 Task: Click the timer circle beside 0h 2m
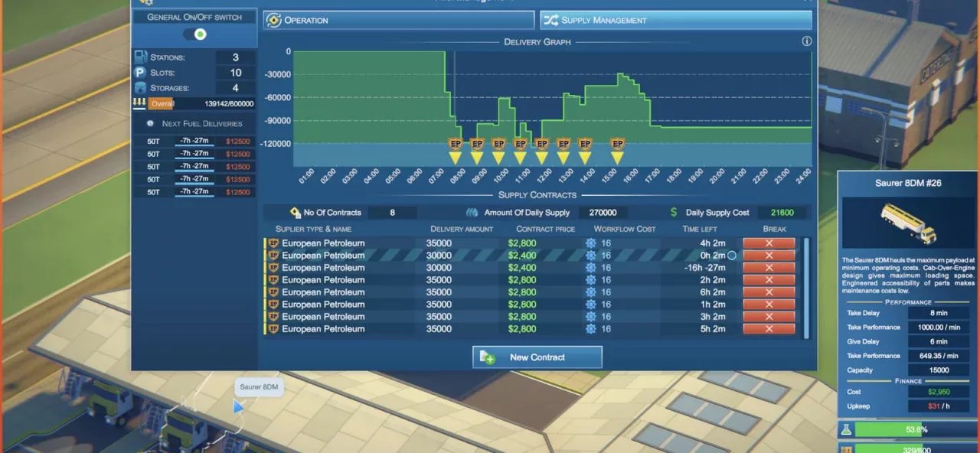[731, 256]
